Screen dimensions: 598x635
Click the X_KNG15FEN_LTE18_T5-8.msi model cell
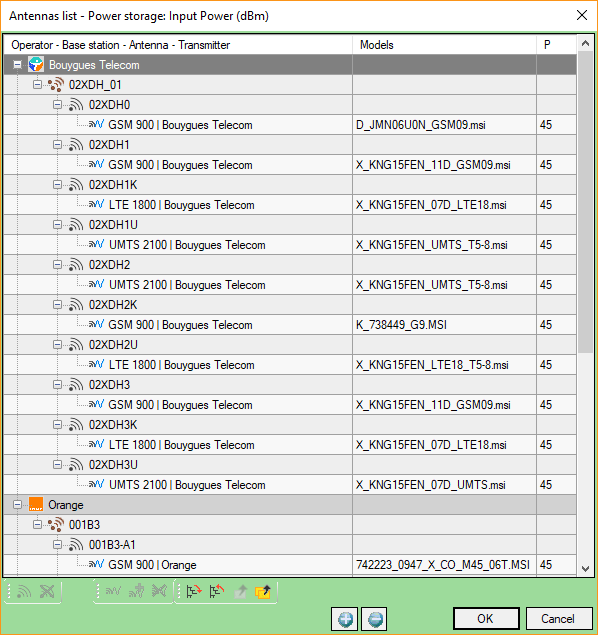(445, 365)
